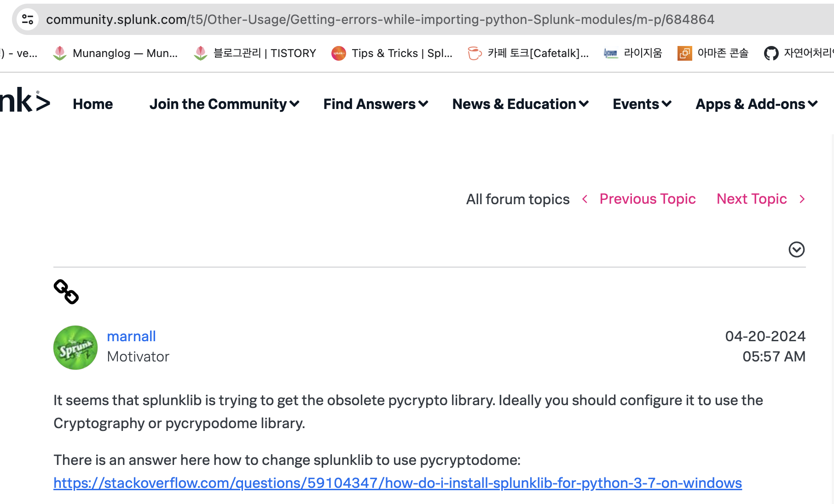Open the GitHub 자연어처리 bookmark
Viewport: 834px width, 504px height.
click(799, 53)
